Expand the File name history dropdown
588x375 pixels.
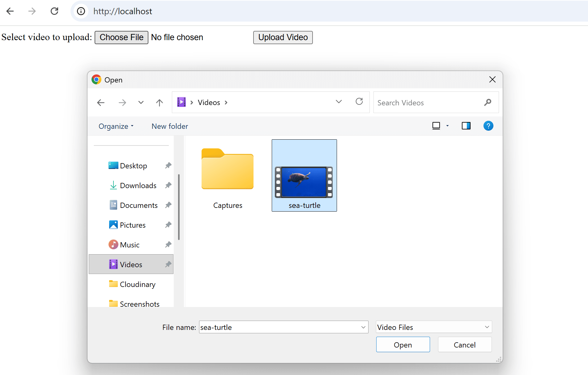pyautogui.click(x=363, y=327)
